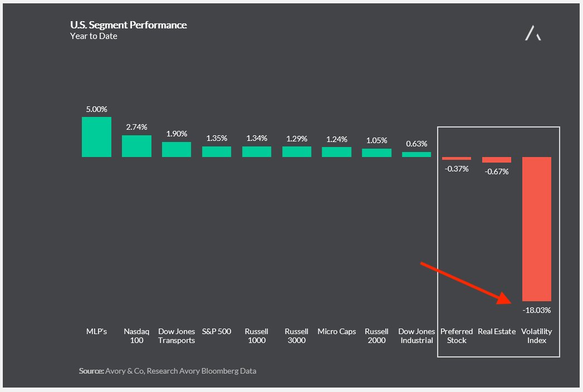Select the Russell 2000 bar
This screenshot has height=392, width=583.
tap(376, 153)
